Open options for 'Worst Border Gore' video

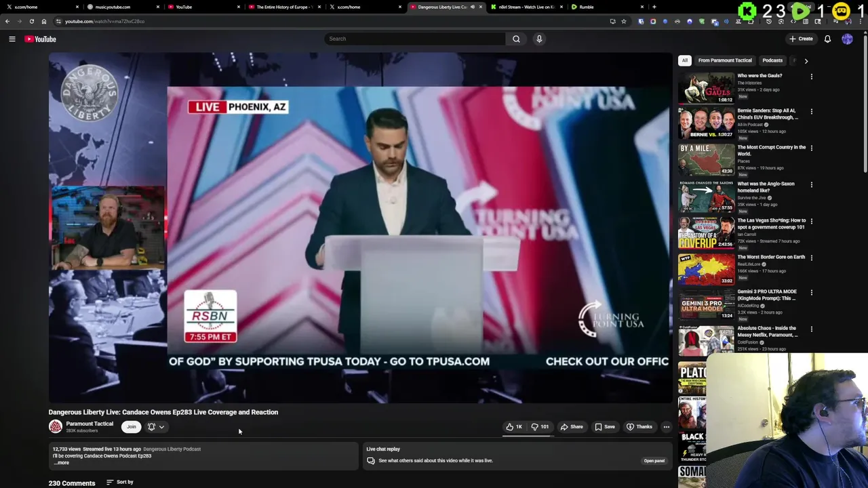click(811, 258)
